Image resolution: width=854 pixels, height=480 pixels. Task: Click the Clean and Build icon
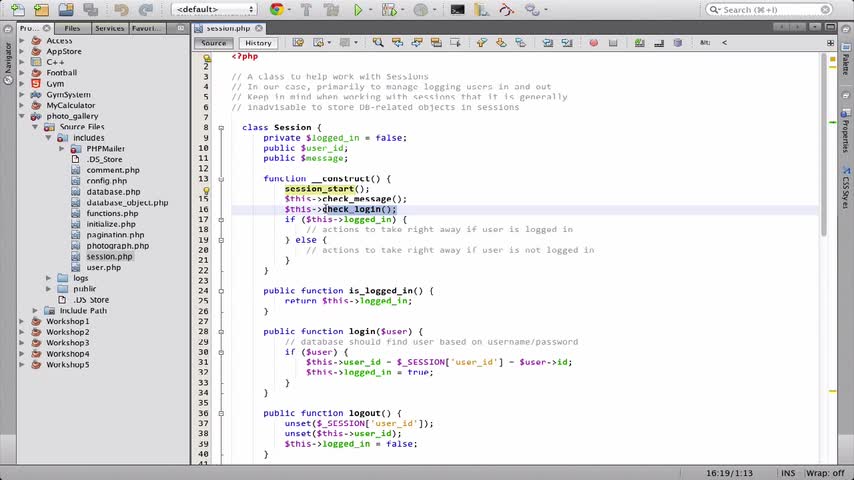tap(331, 9)
